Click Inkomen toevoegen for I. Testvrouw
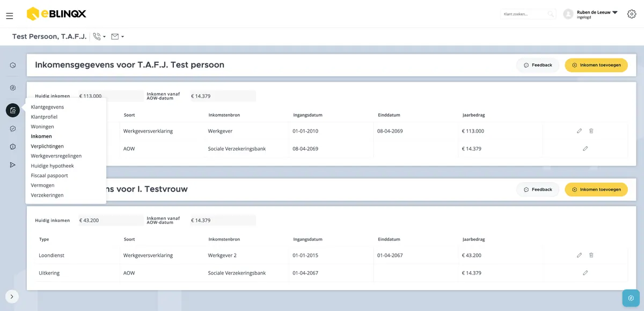 596,190
